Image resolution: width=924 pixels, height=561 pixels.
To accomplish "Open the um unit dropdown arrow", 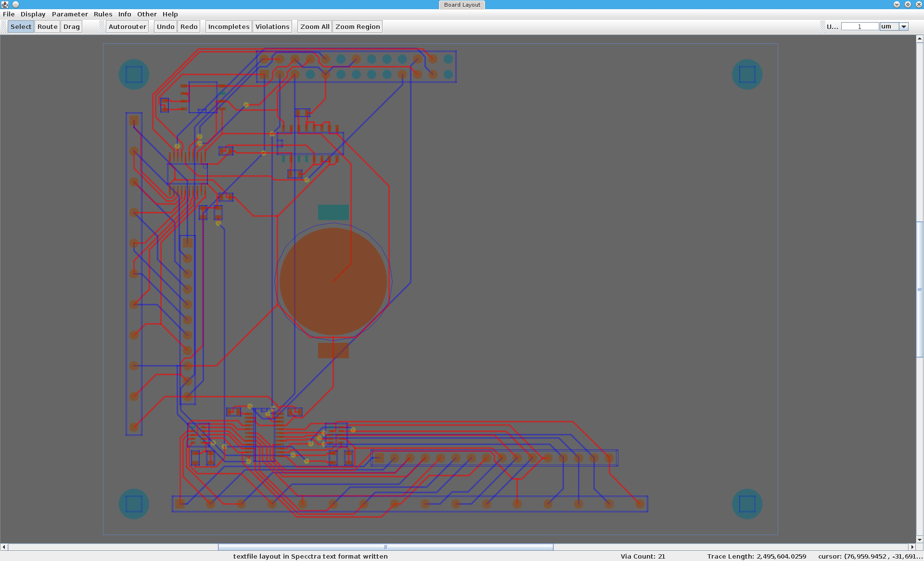I will (x=904, y=26).
